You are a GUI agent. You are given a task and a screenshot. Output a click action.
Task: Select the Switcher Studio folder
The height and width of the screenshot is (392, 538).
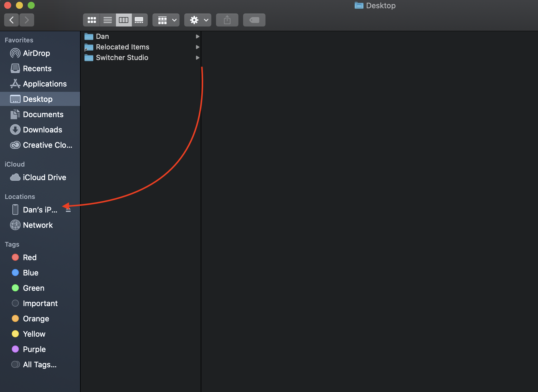[x=141, y=58]
